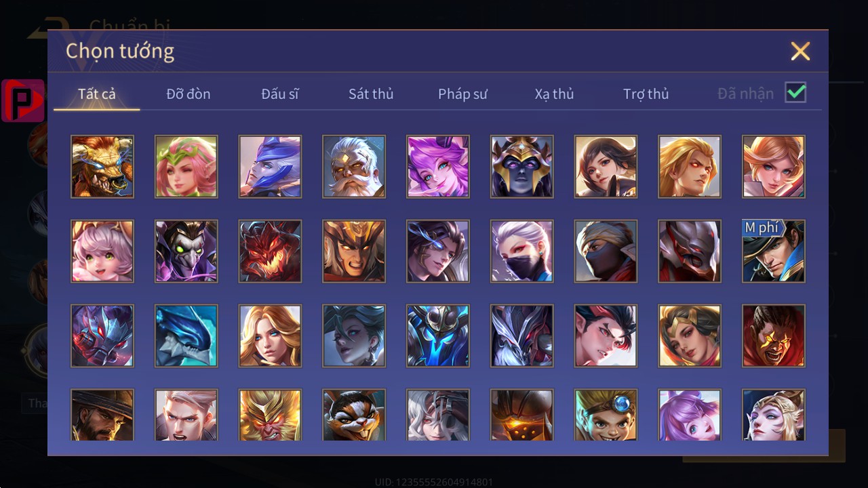
Task: Choose the white-bearded old man hero
Action: [354, 167]
